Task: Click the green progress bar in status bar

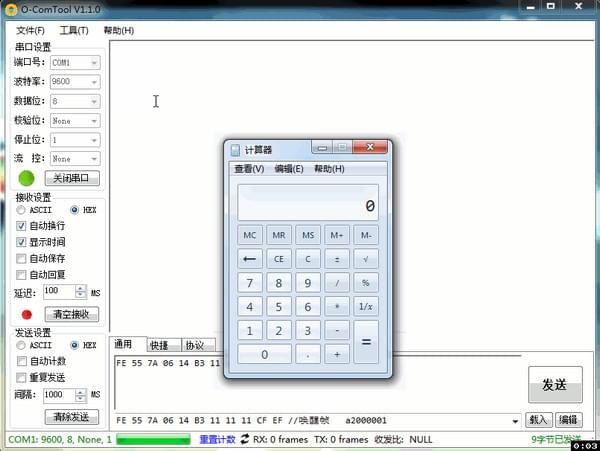Action: (153, 439)
